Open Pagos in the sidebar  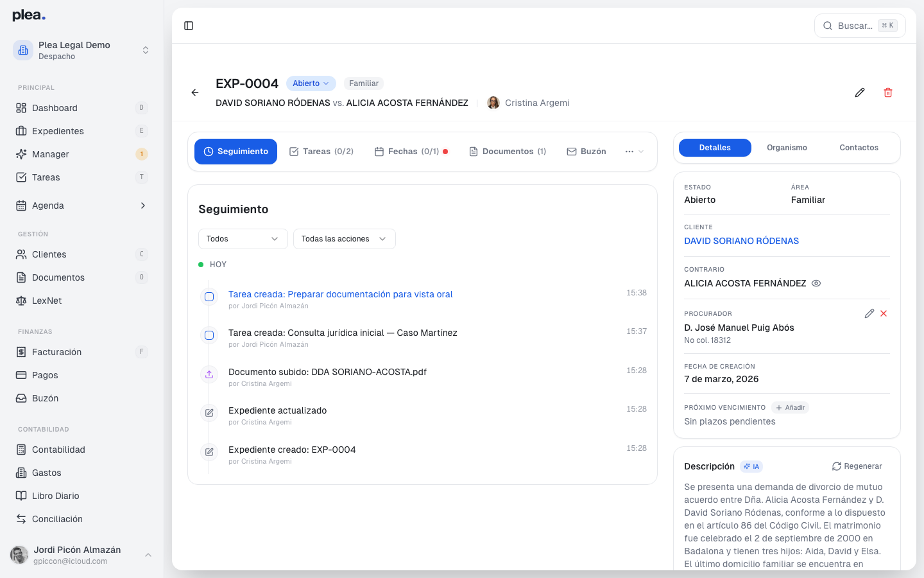[x=82, y=375]
